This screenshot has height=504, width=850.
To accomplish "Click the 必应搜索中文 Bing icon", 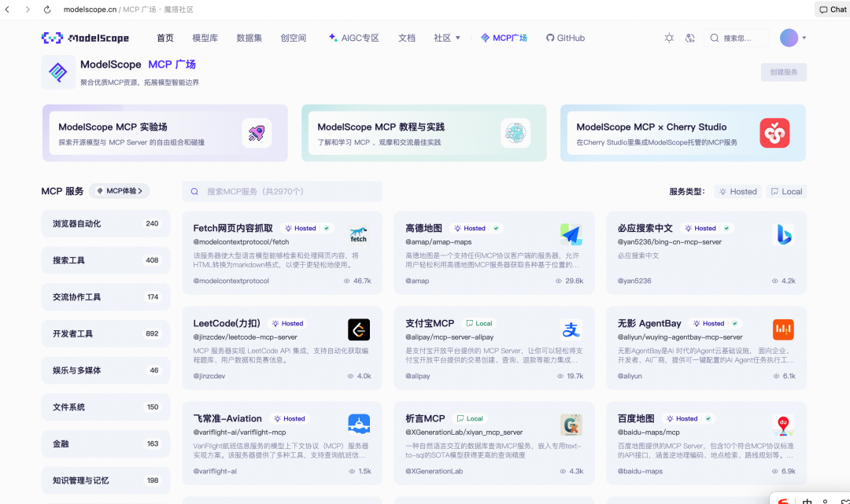I will click(783, 234).
